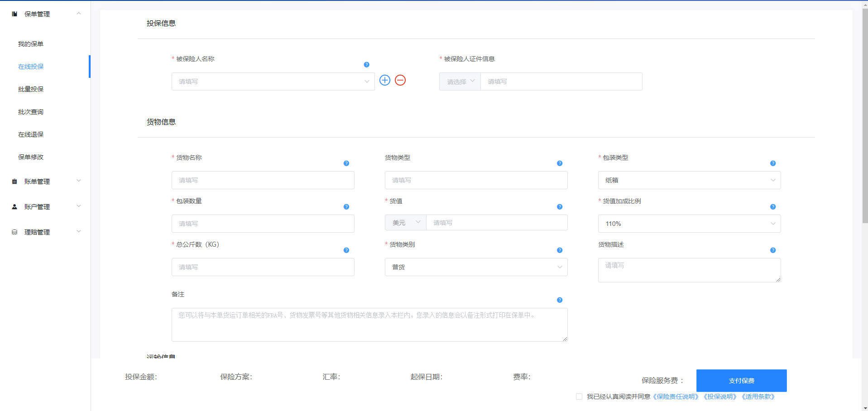Click help icon for 被保险人名称
This screenshot has height=411, width=868.
point(367,65)
